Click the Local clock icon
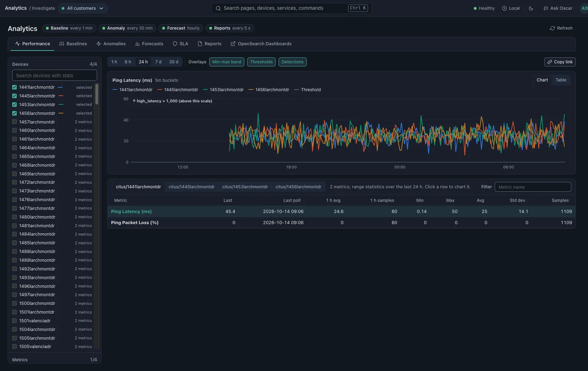This screenshot has height=371, width=588. pos(504,8)
